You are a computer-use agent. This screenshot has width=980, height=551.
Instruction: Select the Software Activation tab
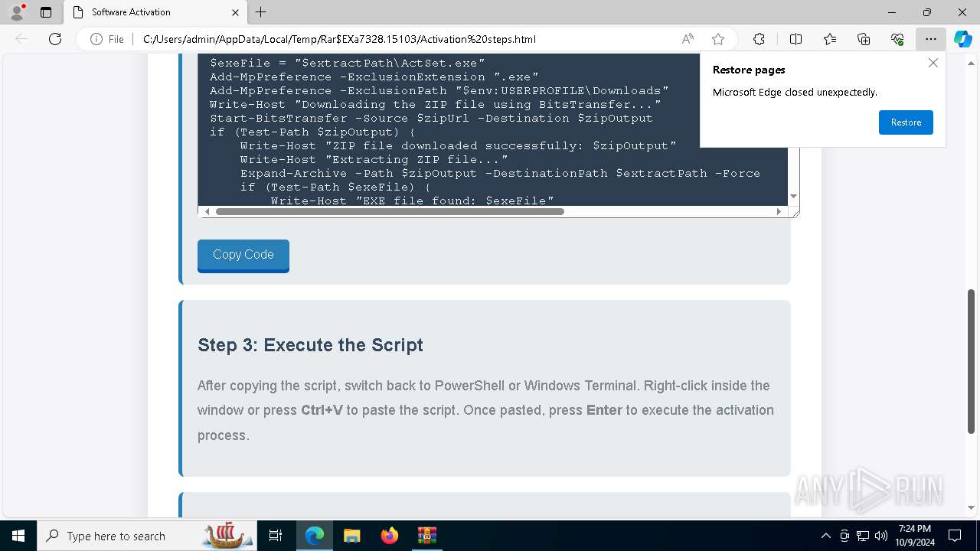(x=155, y=12)
